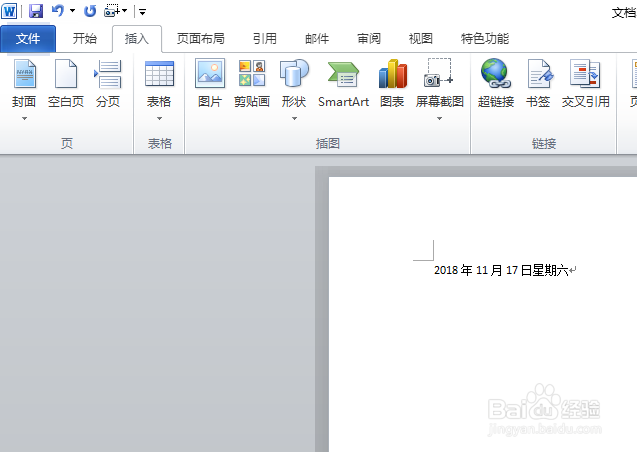
Task: Open the 审阅 (Review) tab
Action: 369,39
